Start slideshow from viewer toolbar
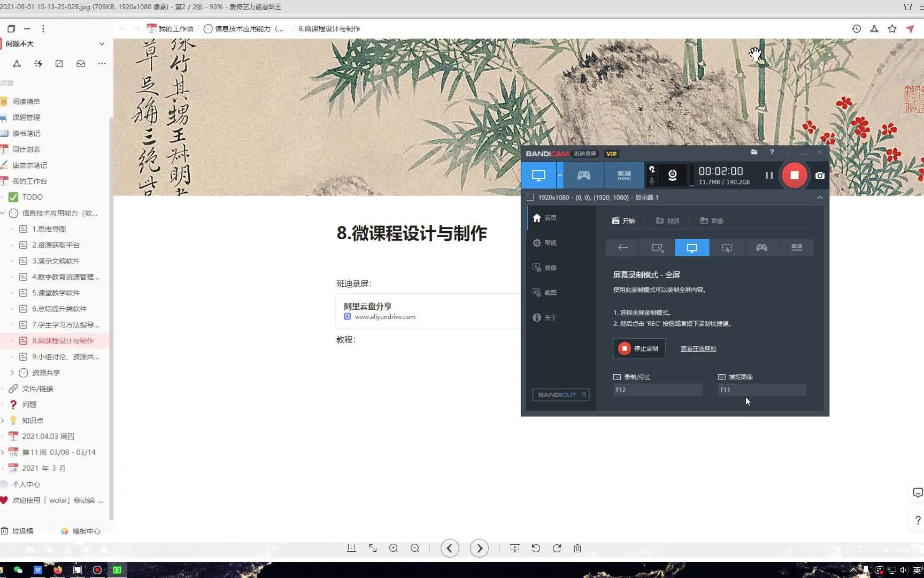The image size is (924, 578). (515, 548)
